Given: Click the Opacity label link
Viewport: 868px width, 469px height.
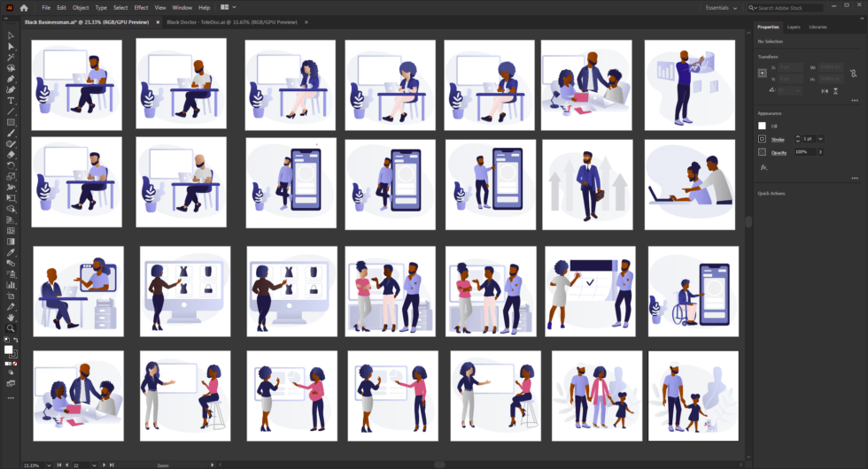Looking at the screenshot, I should [779, 152].
